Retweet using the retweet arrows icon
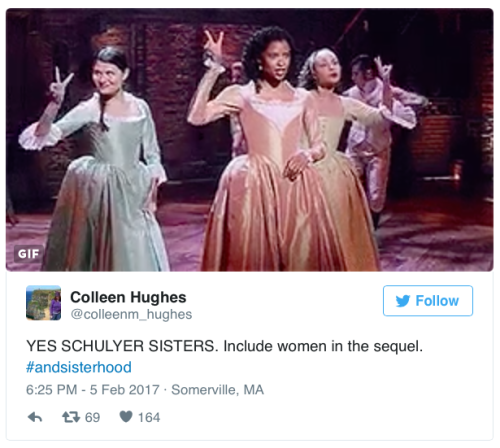Image resolution: width=500 pixels, height=448 pixels. [x=71, y=417]
